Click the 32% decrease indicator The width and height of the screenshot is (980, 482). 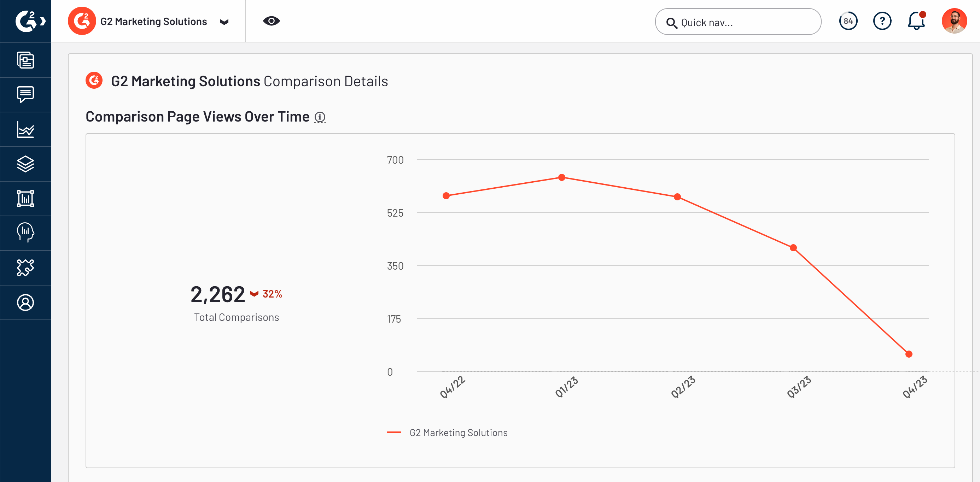[x=266, y=294]
